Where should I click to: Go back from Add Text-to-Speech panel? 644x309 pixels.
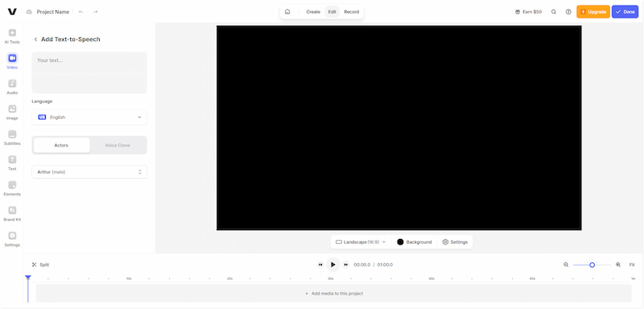point(35,39)
